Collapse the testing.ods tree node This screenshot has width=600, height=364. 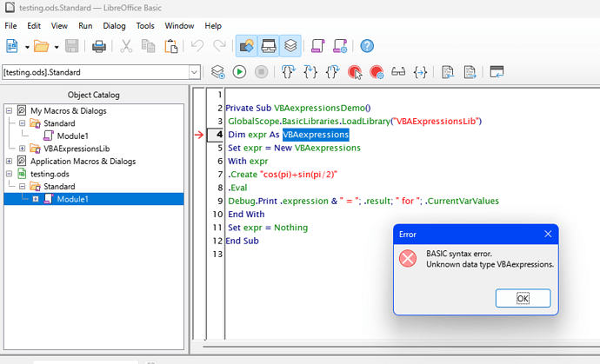[10, 174]
